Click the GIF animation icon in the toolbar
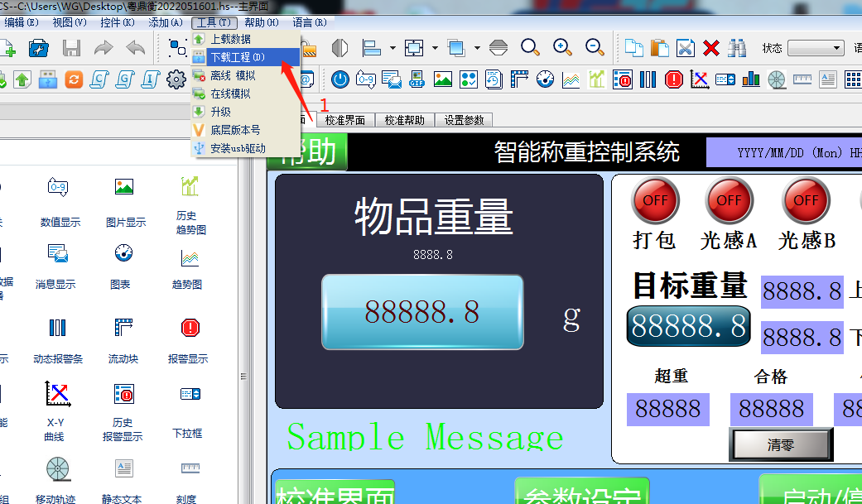 pos(417,79)
